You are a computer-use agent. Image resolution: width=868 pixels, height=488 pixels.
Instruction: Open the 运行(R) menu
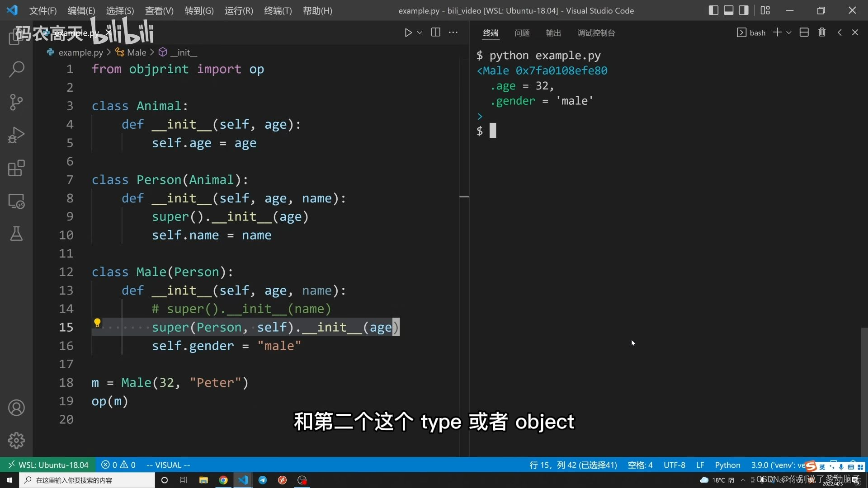239,10
